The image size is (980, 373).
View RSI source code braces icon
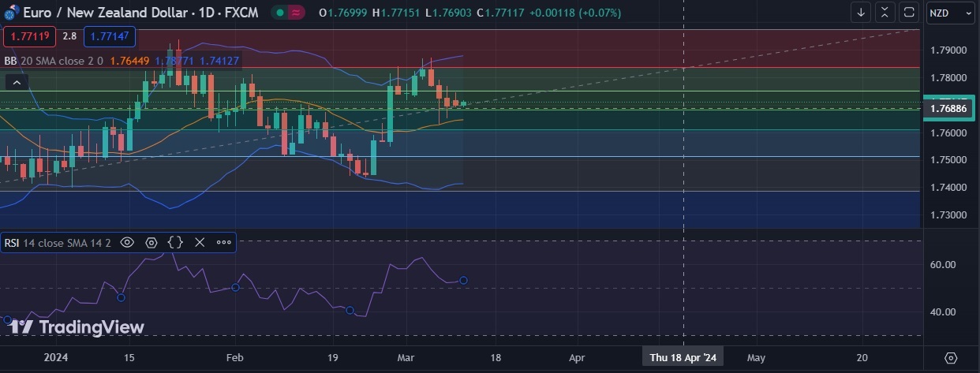pos(175,243)
